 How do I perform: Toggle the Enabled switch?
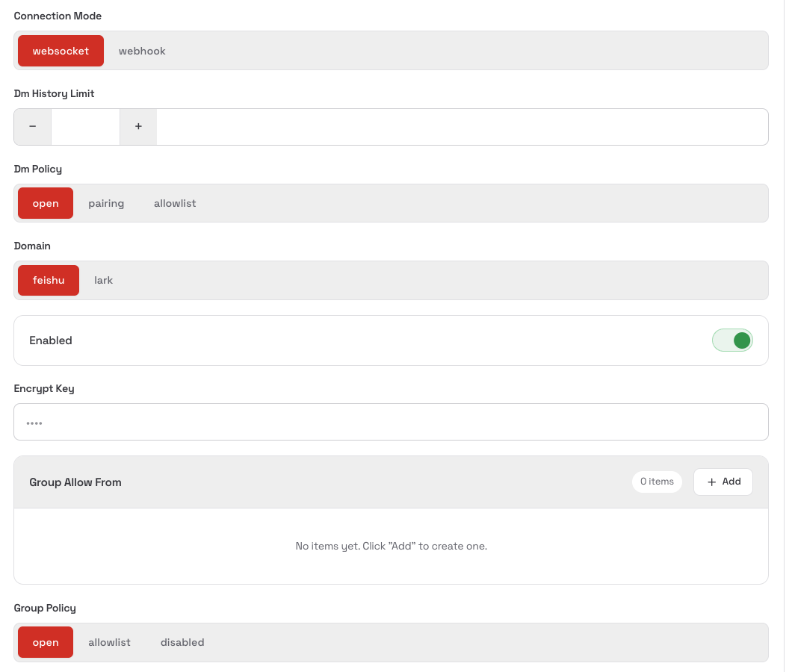coord(732,340)
